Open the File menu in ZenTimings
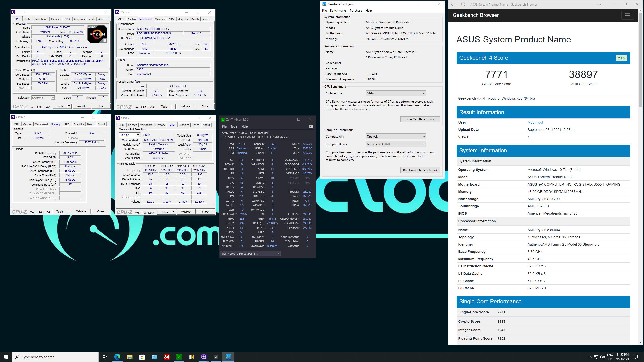 click(x=224, y=127)
